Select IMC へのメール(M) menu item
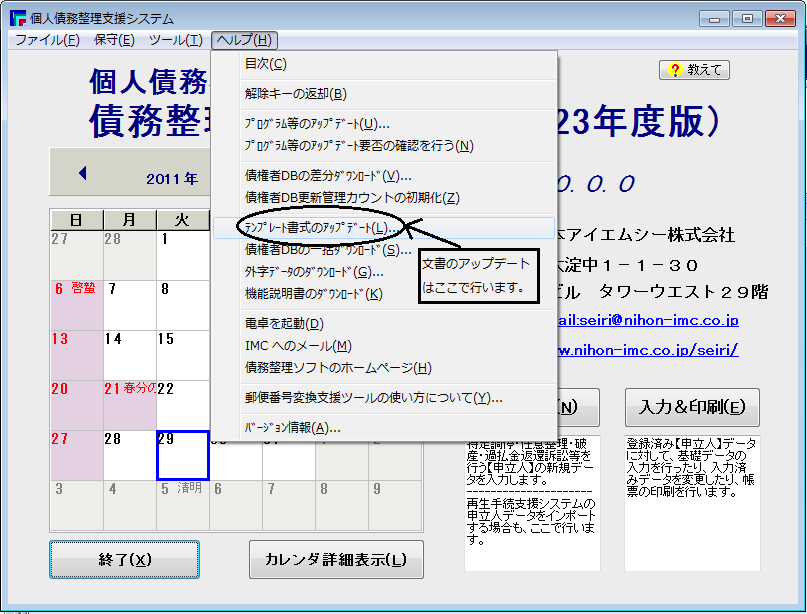807x614 pixels. click(x=298, y=346)
